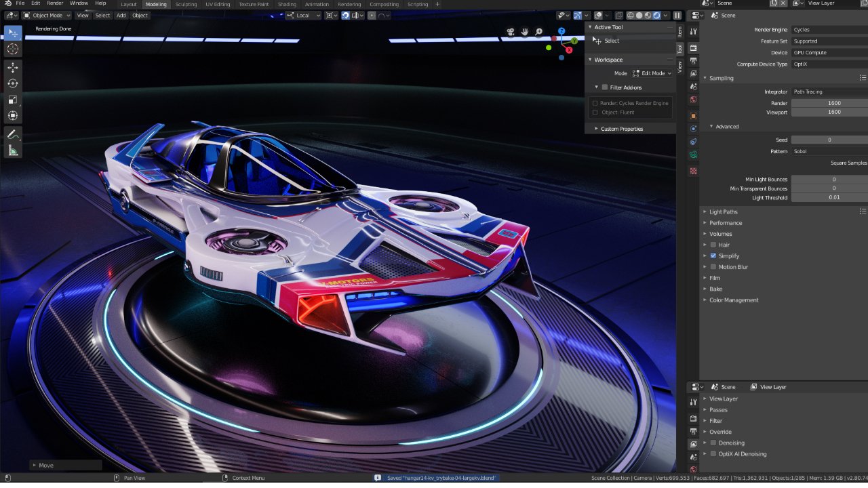
Task: Select the Cursor tool in the toolbar
Action: (13, 49)
